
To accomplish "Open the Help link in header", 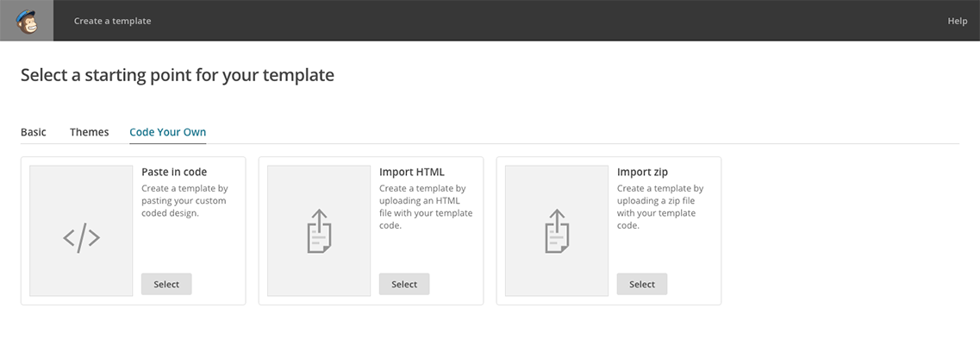I will coord(957,21).
